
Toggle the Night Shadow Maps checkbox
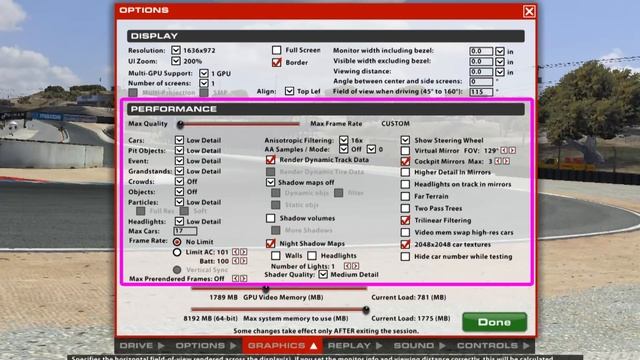tap(270, 244)
